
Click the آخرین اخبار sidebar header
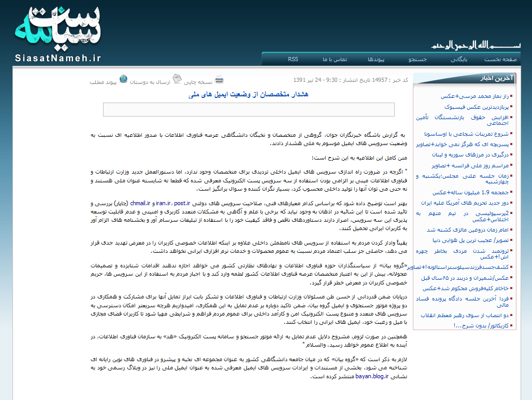[x=464, y=78]
